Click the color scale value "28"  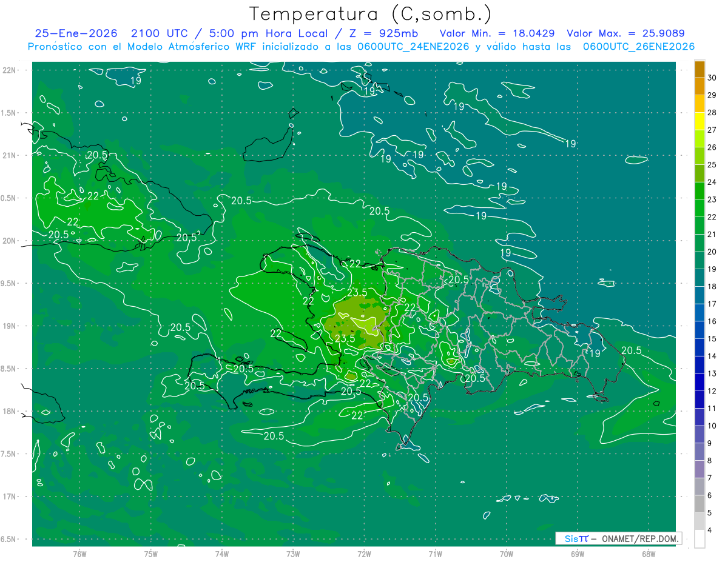tap(712, 112)
